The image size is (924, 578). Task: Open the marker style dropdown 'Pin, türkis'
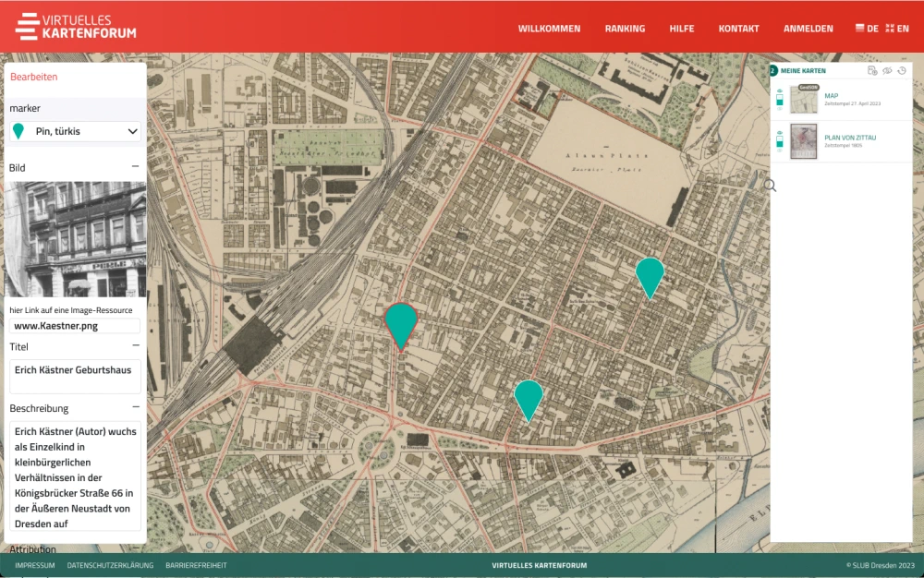tap(75, 131)
